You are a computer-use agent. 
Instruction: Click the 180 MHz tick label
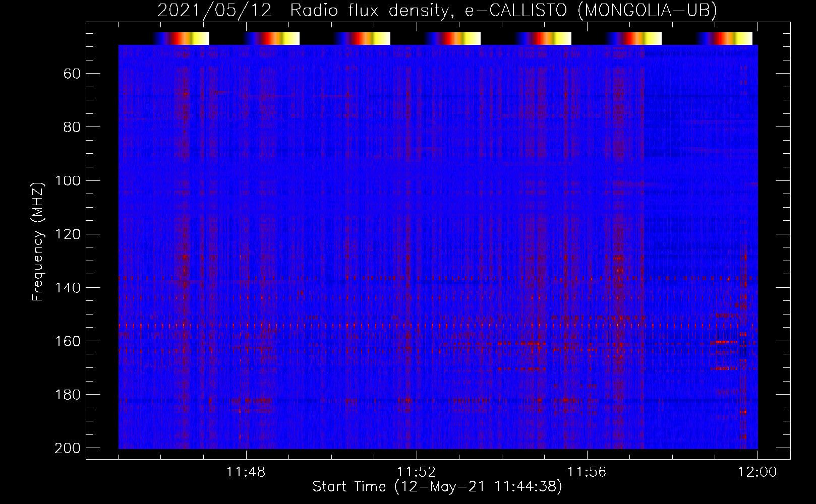click(x=68, y=395)
